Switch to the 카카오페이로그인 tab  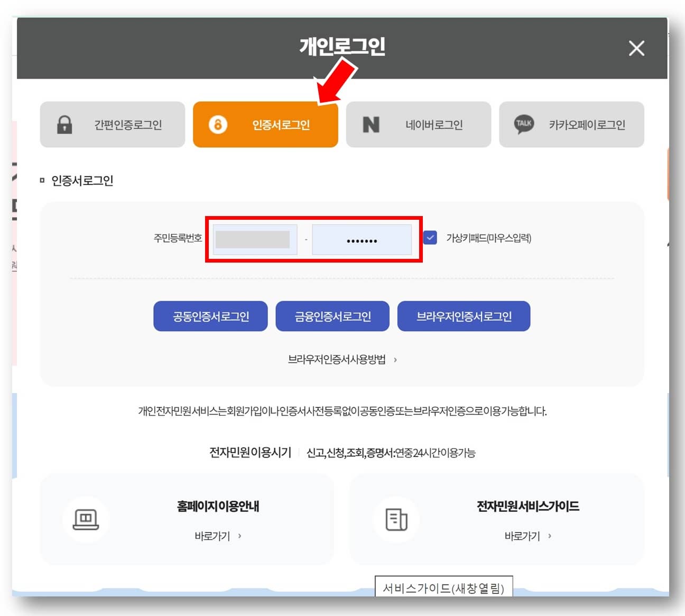coord(571,125)
